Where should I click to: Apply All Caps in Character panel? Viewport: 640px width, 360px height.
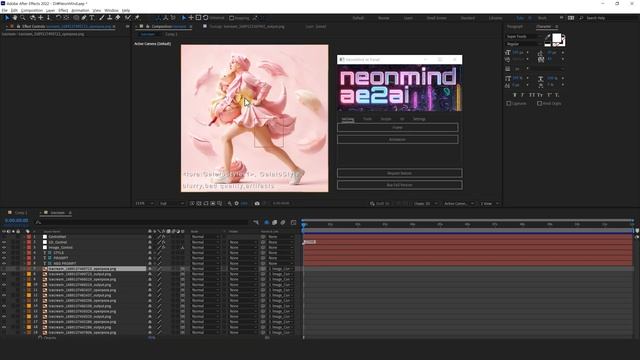(531, 95)
